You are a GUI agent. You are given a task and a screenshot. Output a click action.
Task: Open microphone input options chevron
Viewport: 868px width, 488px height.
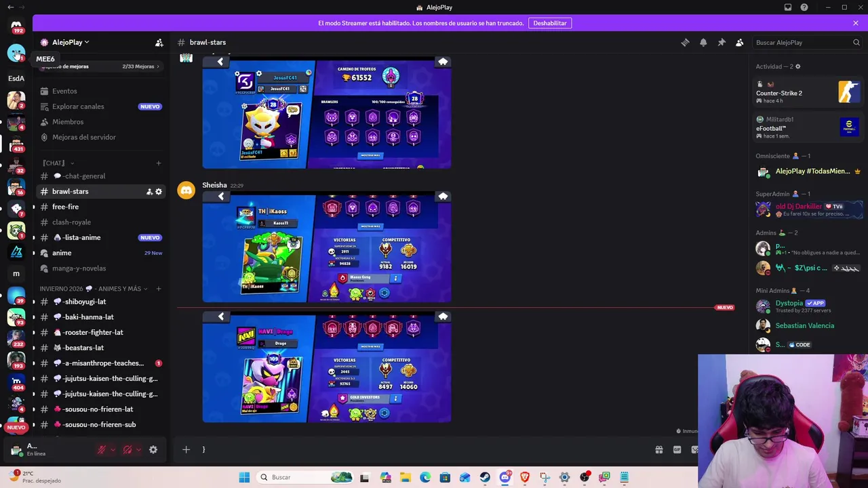coord(113,449)
